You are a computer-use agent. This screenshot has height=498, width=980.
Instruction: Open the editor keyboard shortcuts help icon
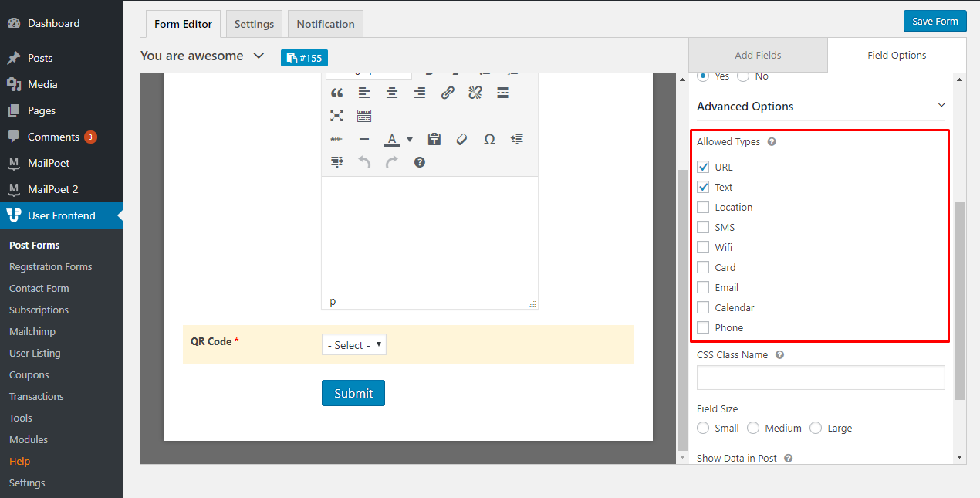[420, 162]
